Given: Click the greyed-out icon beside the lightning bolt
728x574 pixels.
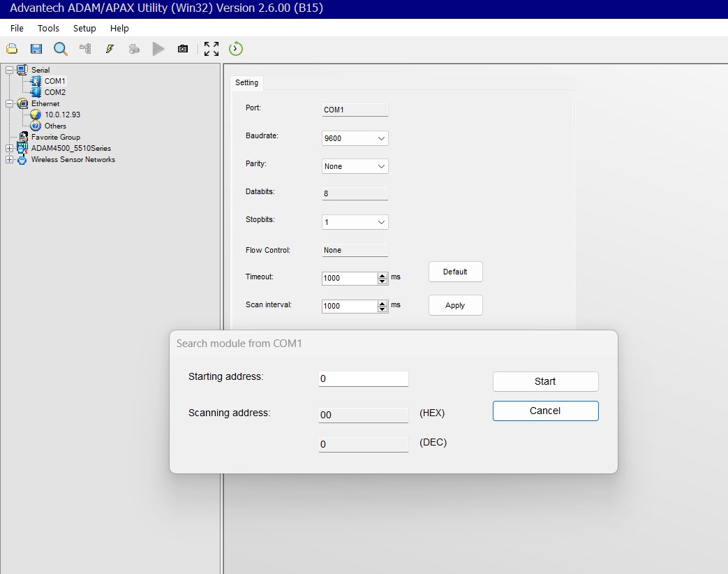Looking at the screenshot, I should point(134,49).
